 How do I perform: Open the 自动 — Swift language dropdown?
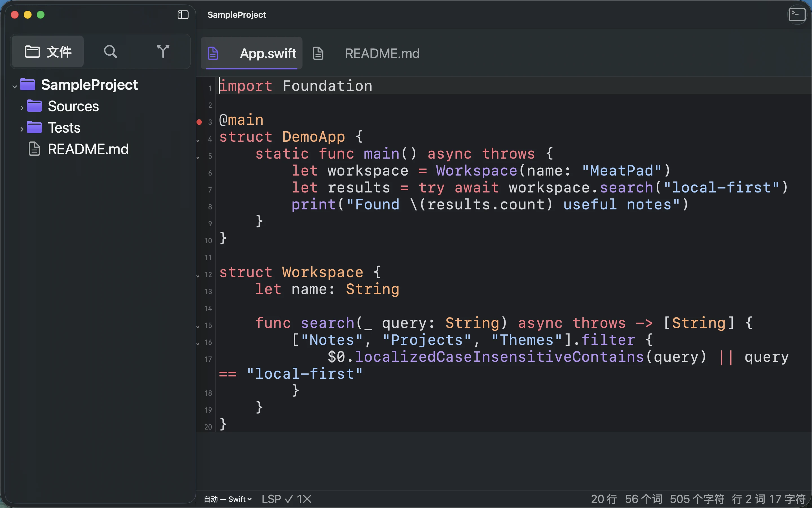click(228, 499)
